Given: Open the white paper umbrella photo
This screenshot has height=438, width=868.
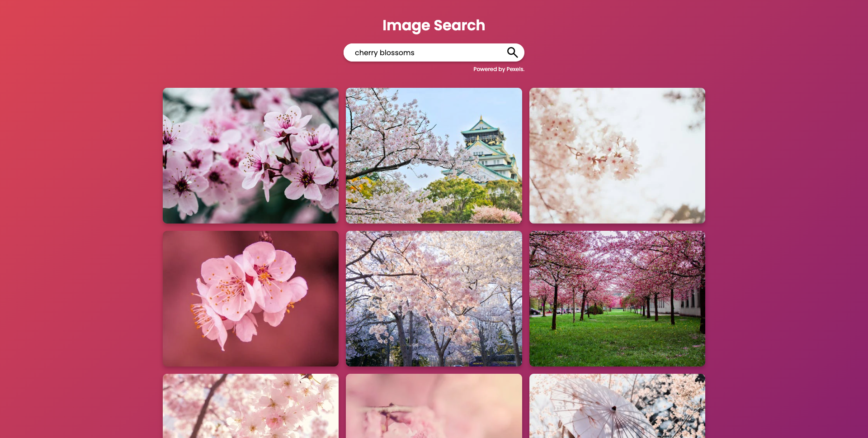Looking at the screenshot, I should (617, 406).
